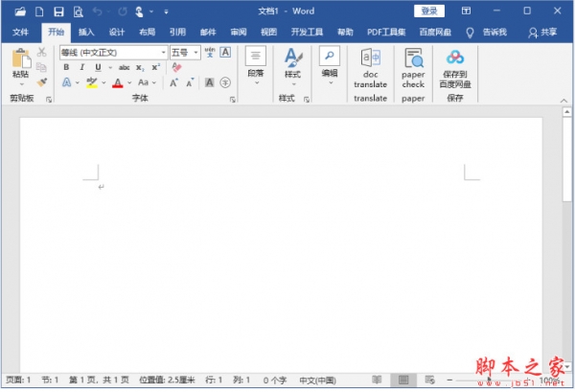Click the Open folder icon in quick access toolbar
This screenshot has width=575, height=392.
20,12
